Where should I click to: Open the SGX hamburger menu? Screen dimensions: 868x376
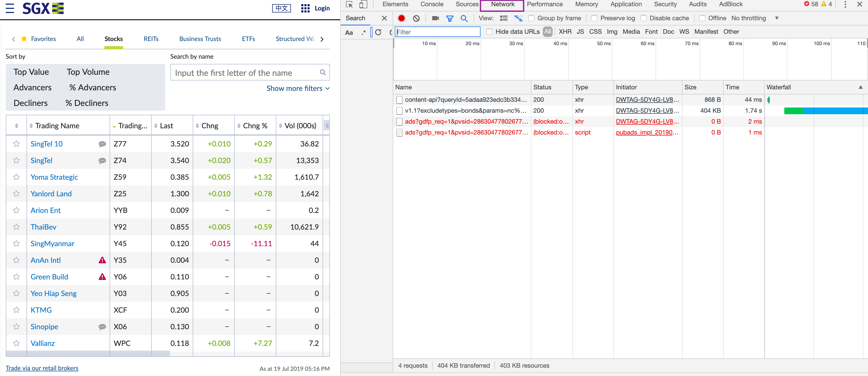tap(10, 8)
